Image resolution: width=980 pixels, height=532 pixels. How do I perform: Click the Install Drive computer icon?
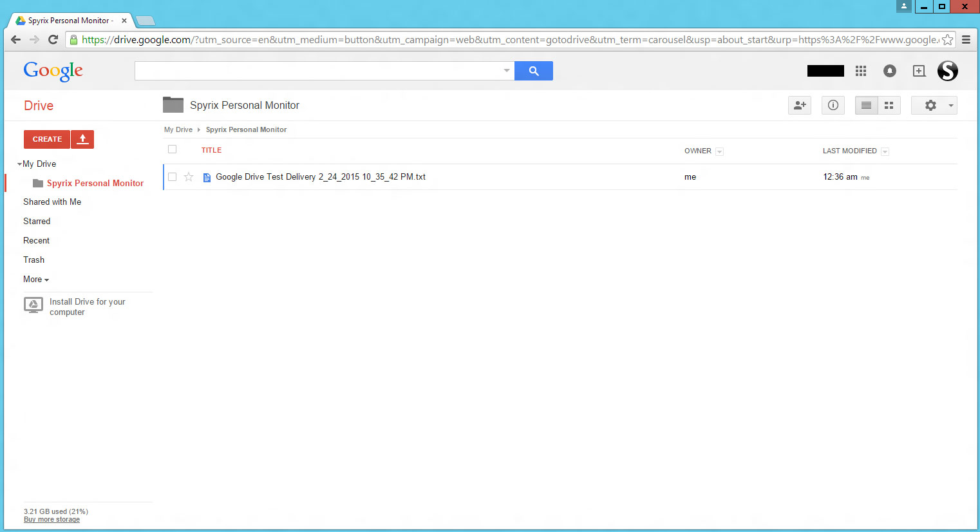pos(33,305)
